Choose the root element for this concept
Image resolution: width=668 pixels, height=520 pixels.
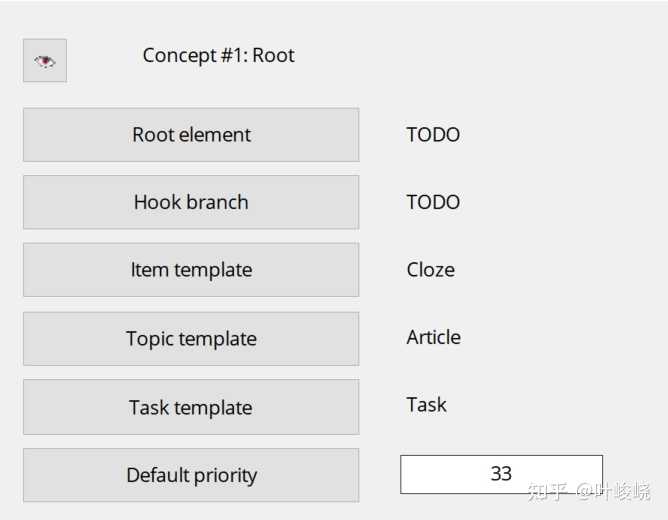(x=191, y=135)
